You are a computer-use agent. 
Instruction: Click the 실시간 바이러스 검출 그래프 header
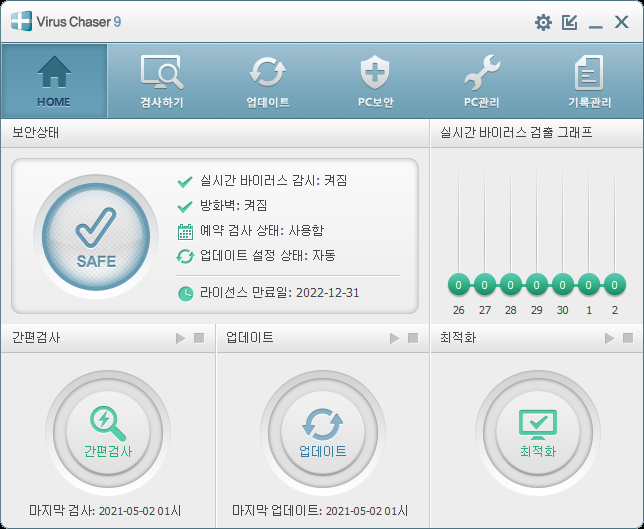tap(537, 133)
